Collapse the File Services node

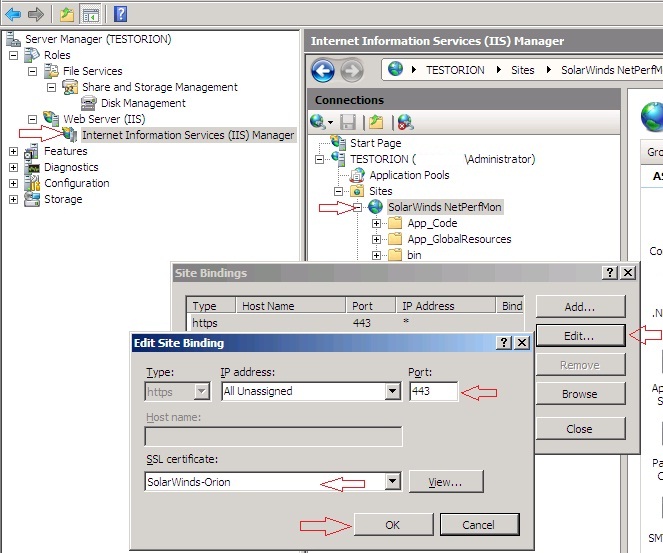coord(33,71)
